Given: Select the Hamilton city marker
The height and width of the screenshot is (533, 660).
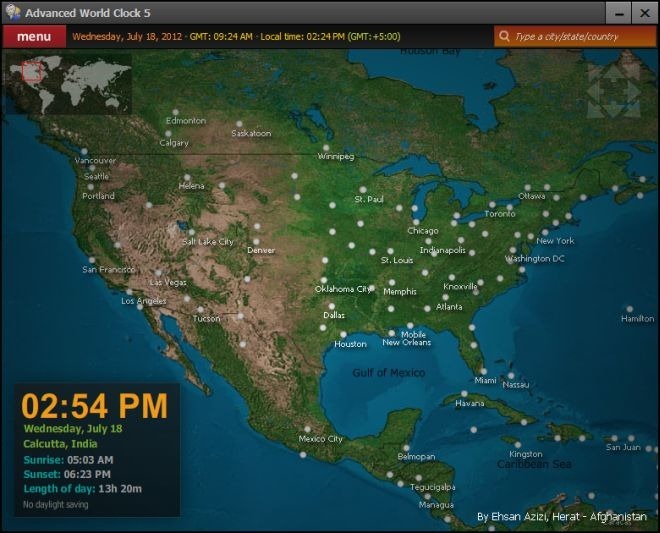Looking at the screenshot, I should (x=630, y=309).
